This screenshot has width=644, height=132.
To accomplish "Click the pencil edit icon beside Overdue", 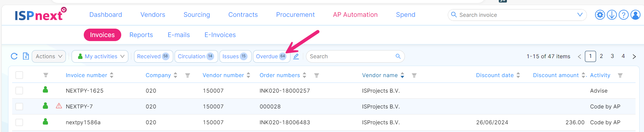I will 296,56.
